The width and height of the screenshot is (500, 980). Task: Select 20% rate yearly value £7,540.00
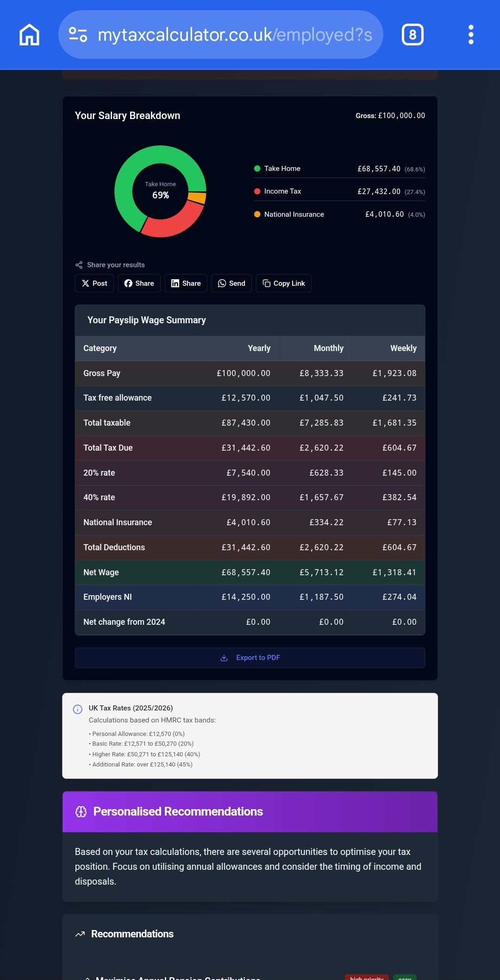(x=248, y=473)
